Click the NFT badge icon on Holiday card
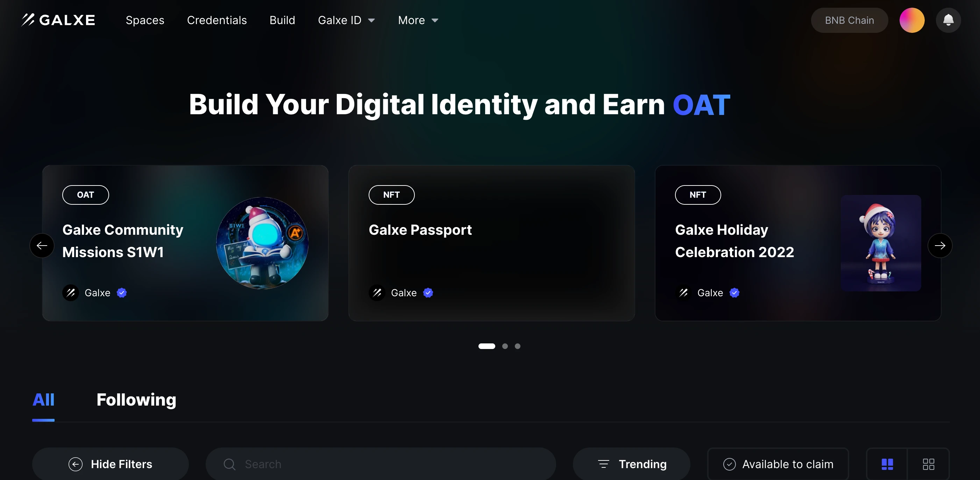Screen dimensions: 980x480 tap(698, 194)
